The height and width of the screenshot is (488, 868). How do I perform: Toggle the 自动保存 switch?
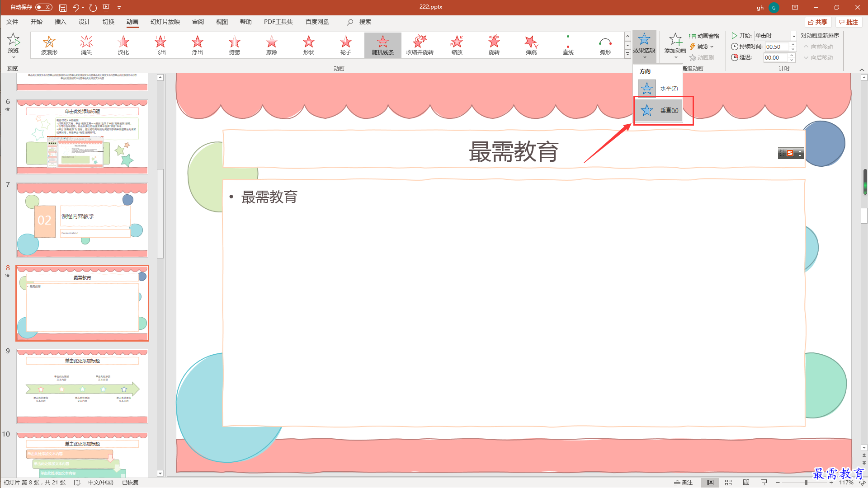point(43,7)
